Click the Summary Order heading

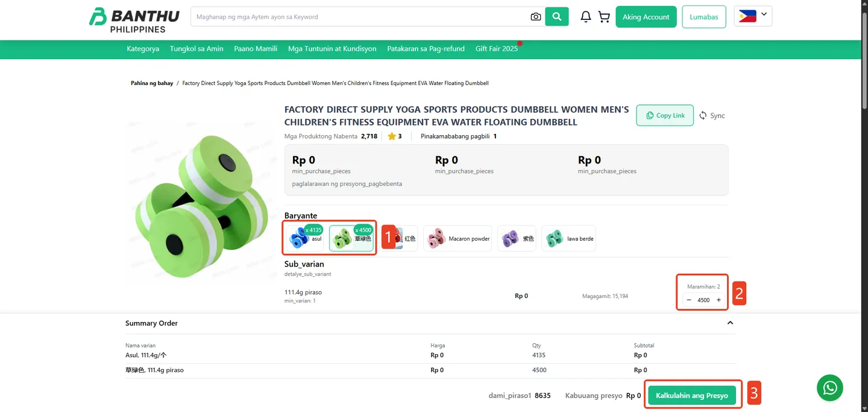click(x=151, y=323)
